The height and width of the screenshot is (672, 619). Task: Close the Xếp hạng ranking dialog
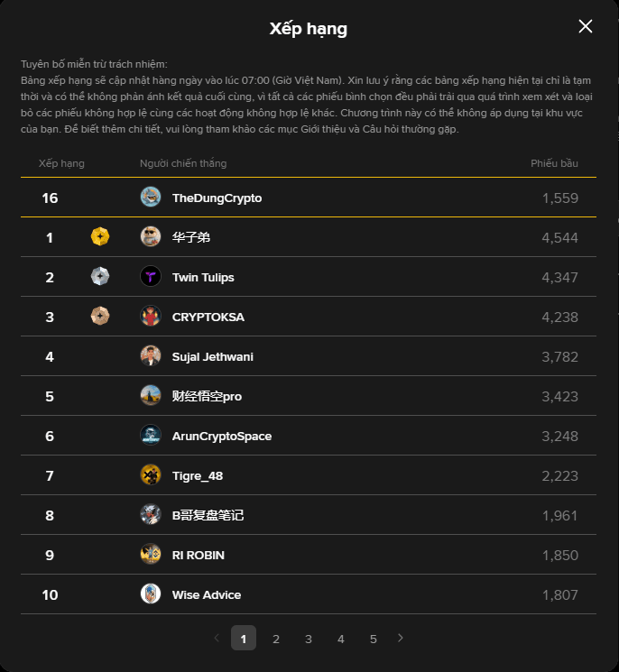click(x=586, y=26)
